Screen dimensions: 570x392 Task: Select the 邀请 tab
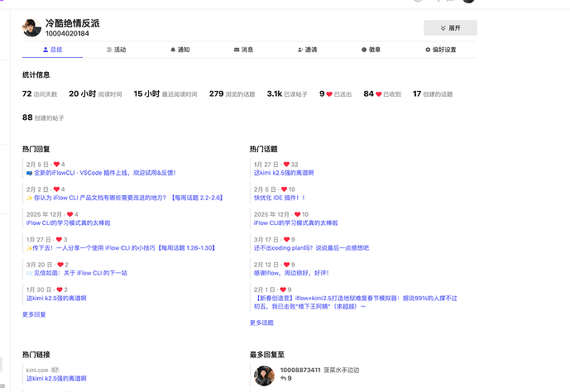click(306, 50)
